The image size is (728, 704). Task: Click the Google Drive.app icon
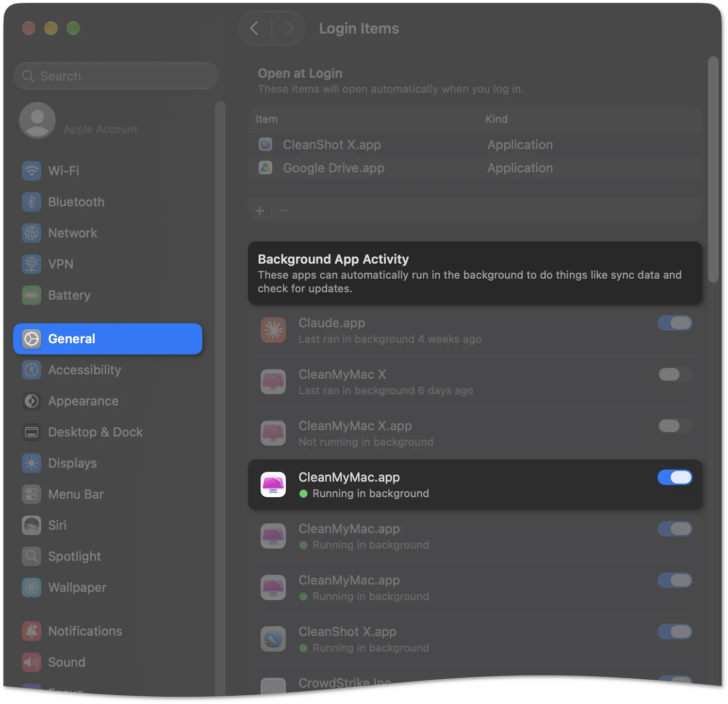(265, 168)
